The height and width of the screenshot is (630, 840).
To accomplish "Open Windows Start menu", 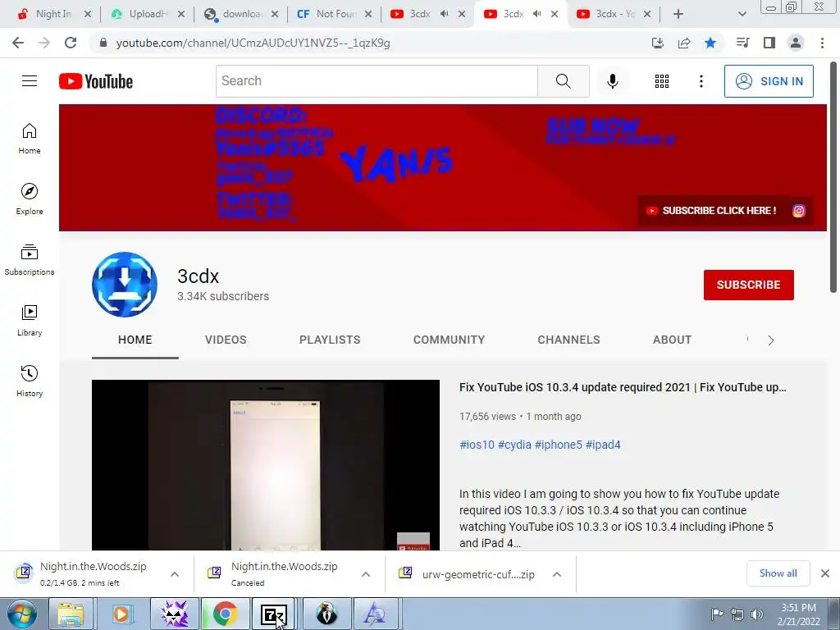I will coord(22,614).
